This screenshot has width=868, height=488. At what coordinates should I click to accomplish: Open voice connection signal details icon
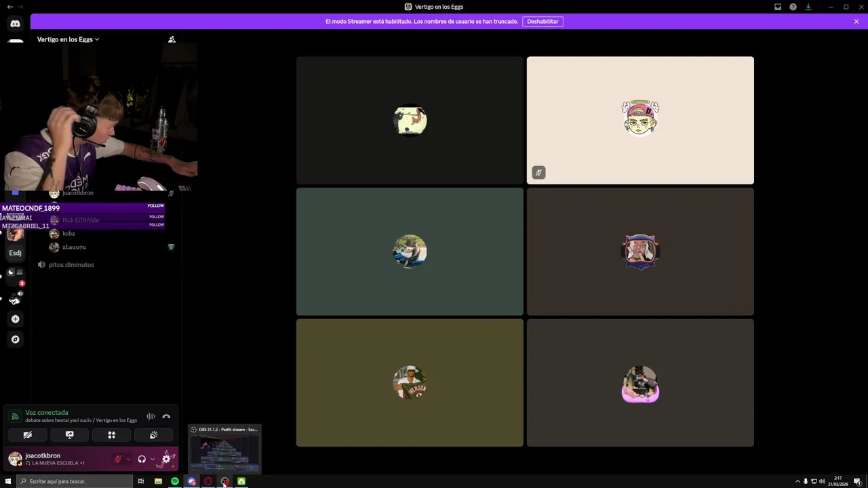pyautogui.click(x=15, y=416)
